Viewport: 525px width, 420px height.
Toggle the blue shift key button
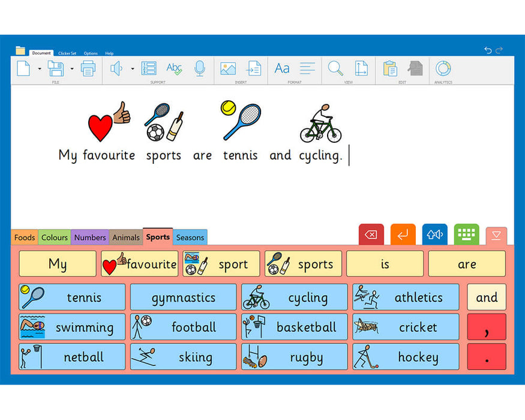click(435, 235)
